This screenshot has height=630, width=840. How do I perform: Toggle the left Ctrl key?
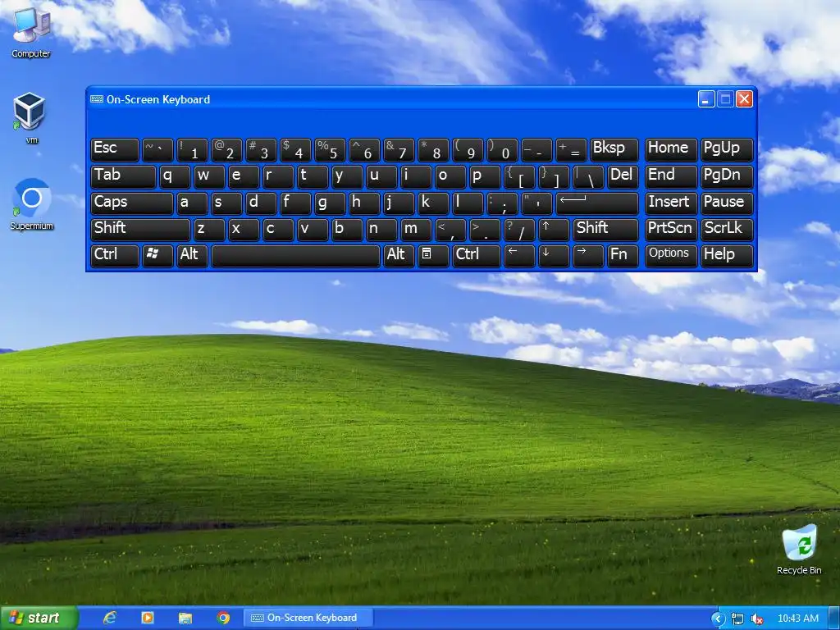coord(115,255)
